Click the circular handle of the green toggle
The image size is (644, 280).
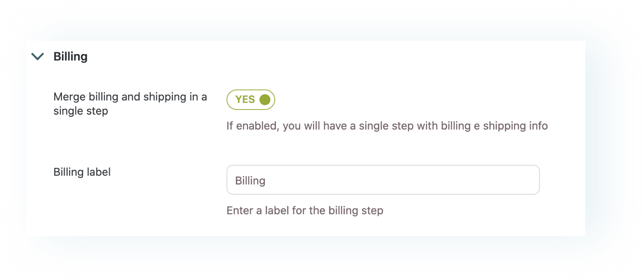[x=265, y=100]
